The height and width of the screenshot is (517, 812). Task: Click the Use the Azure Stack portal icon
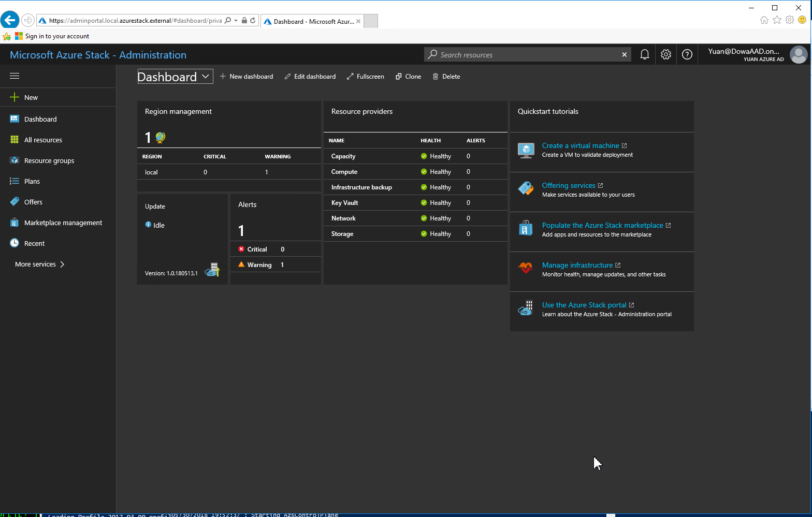(x=526, y=308)
